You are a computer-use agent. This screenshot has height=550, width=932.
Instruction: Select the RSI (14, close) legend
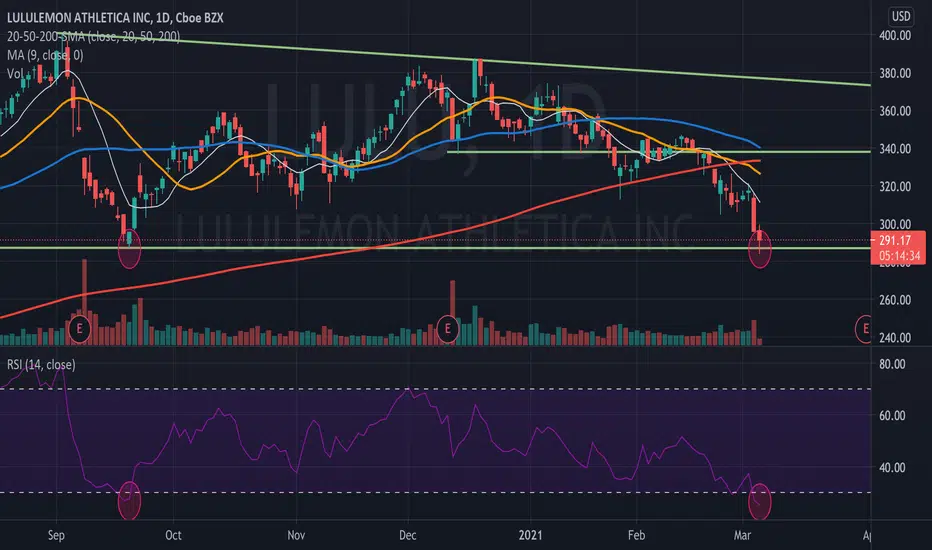pos(41,364)
